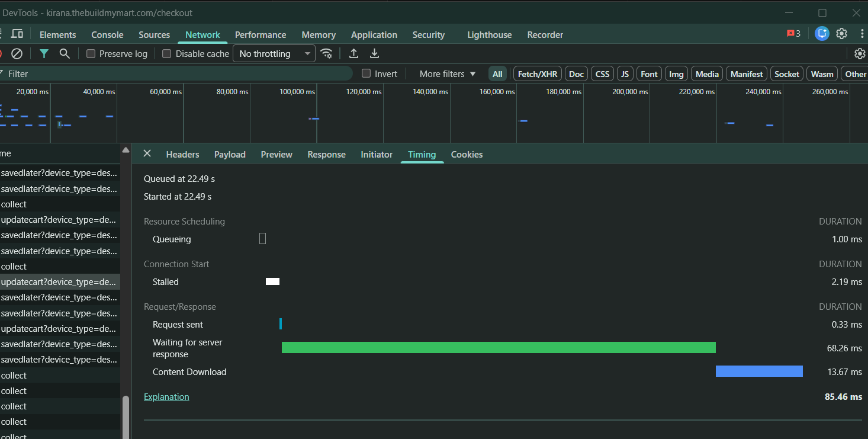The image size is (868, 439).
Task: Open the Lighthouse panel
Action: point(490,34)
